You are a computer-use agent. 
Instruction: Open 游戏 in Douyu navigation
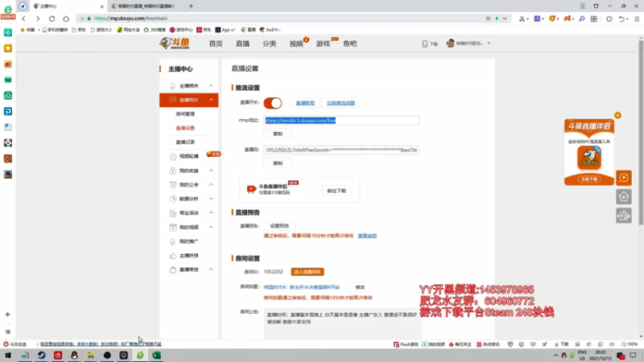(x=323, y=43)
